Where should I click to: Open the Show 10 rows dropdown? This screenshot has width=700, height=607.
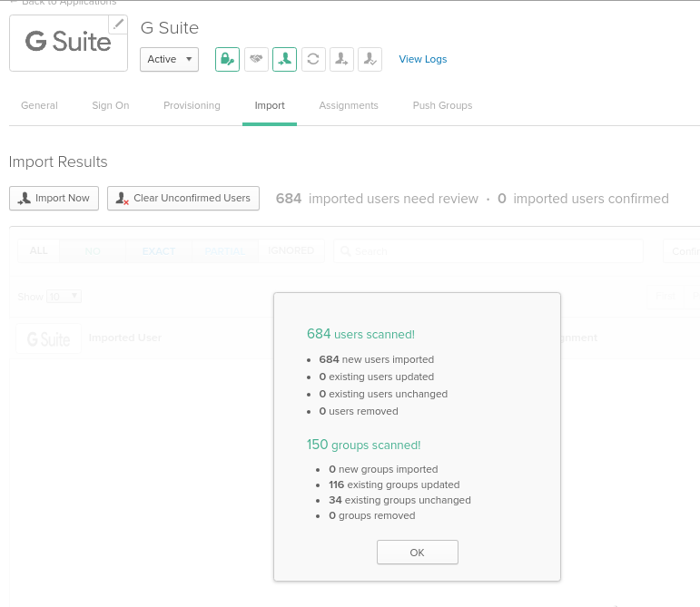point(64,296)
